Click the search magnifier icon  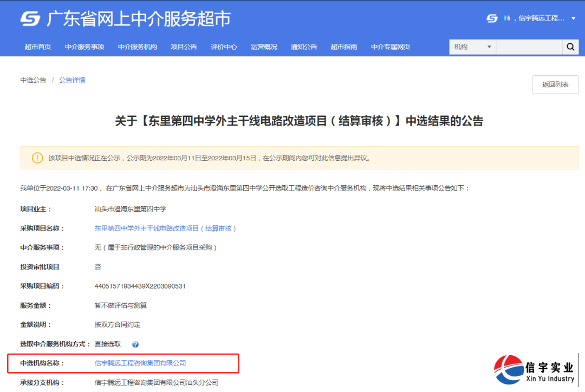(570, 47)
